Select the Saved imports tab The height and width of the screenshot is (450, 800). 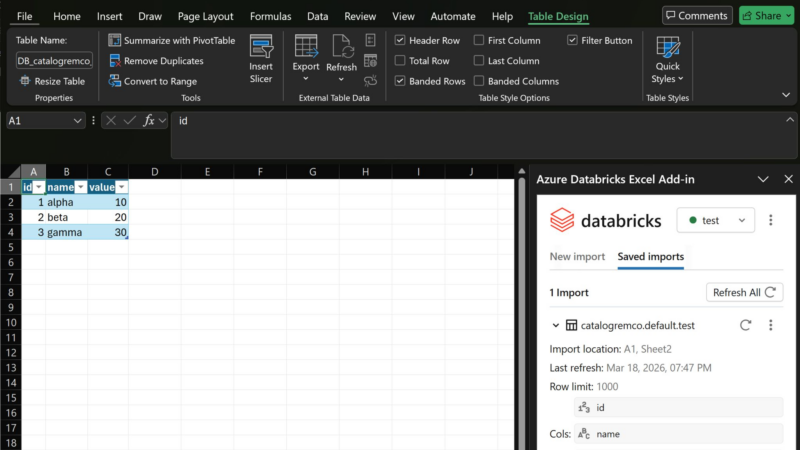coord(651,256)
